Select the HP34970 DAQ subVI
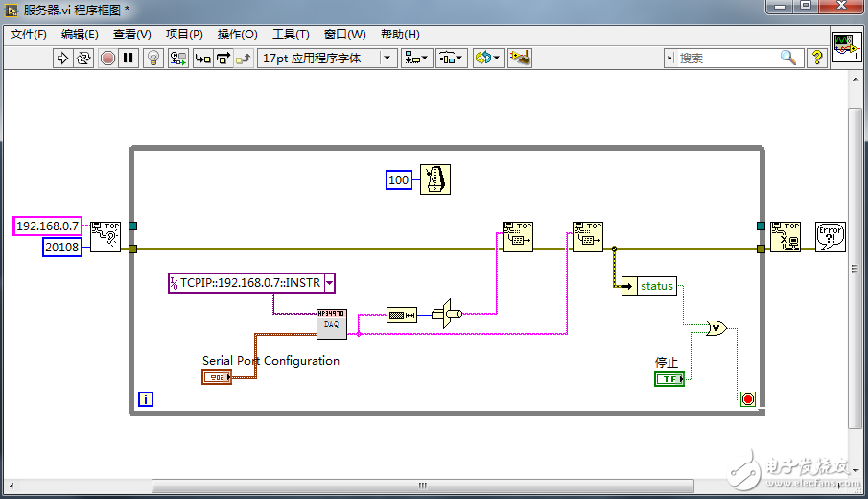This screenshot has height=499, width=868. coord(332,324)
